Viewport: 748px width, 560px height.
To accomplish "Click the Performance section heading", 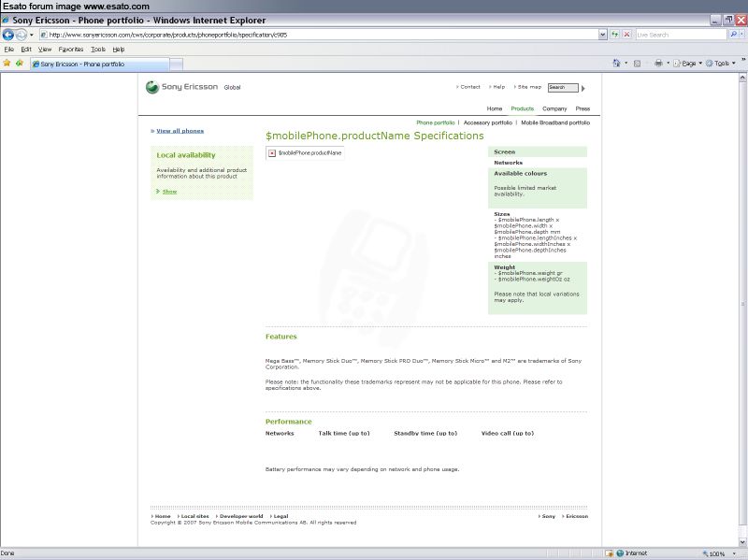I will [x=288, y=422].
